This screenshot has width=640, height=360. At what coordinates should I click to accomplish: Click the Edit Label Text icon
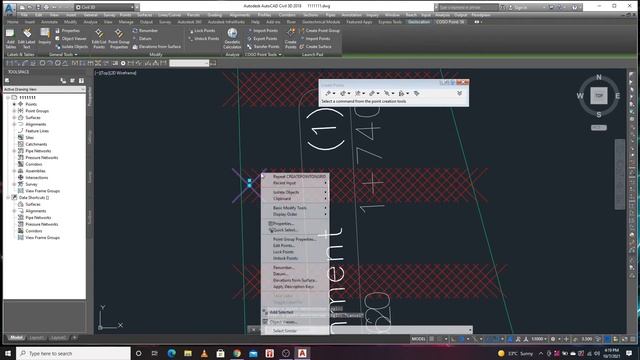click(x=27, y=38)
